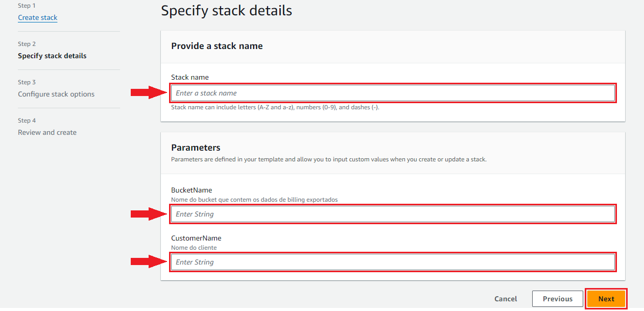Viewport: 644px width, 311px height.
Task: Select Specify stack details in the step sidebar
Action: click(x=52, y=56)
